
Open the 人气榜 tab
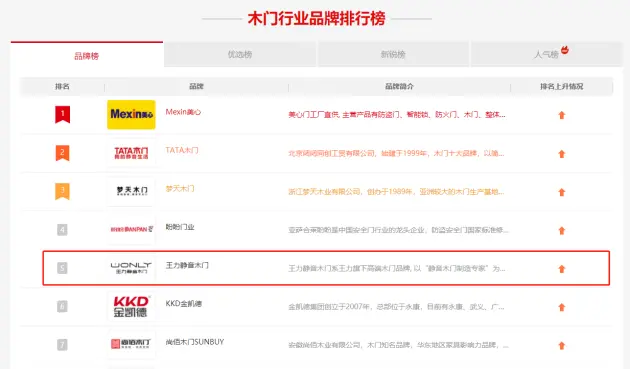click(x=546, y=54)
